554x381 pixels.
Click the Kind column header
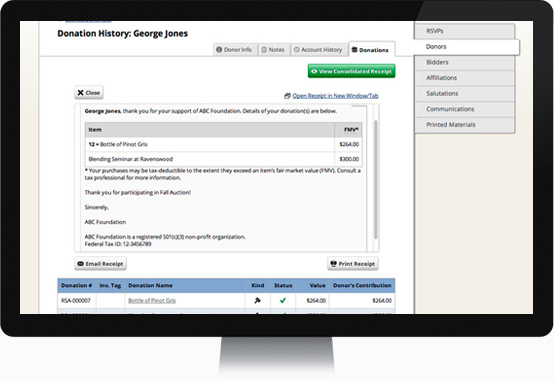pyautogui.click(x=258, y=285)
